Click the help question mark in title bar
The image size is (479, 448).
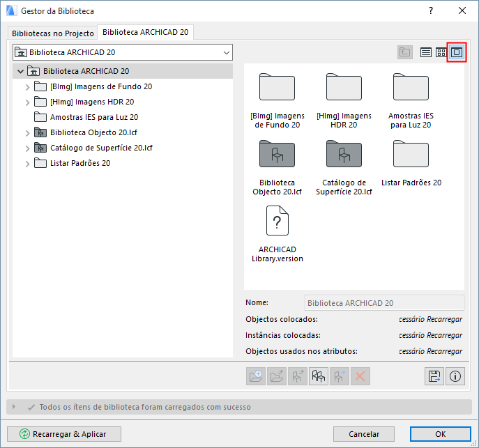click(431, 10)
